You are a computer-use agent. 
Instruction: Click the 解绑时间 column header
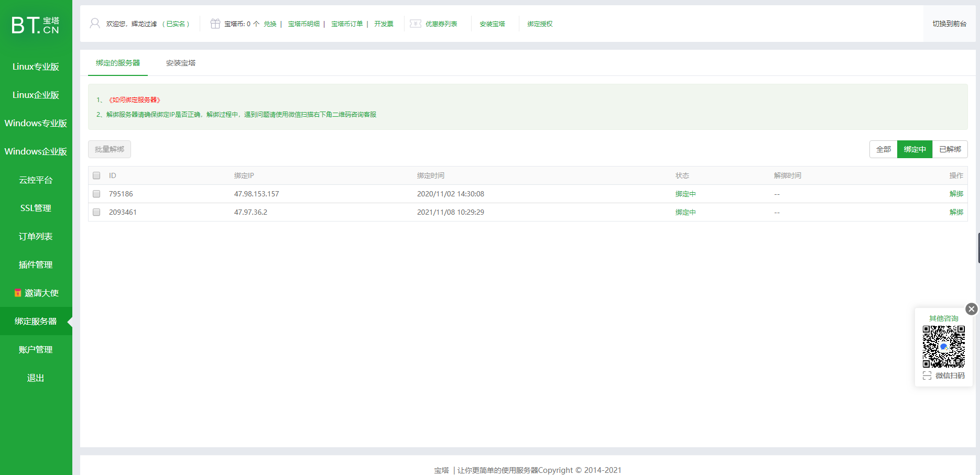point(788,175)
